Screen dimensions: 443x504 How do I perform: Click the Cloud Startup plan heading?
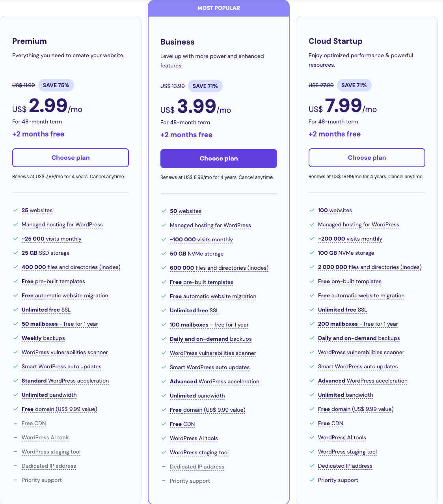(335, 41)
